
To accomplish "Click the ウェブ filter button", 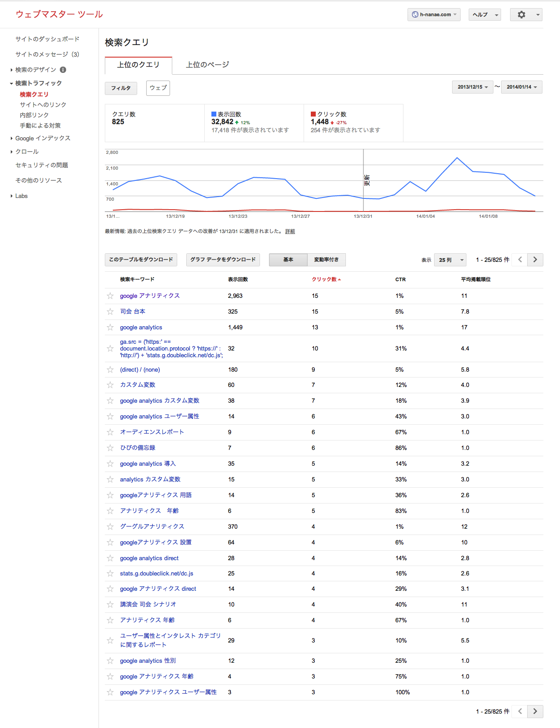I will (x=158, y=88).
